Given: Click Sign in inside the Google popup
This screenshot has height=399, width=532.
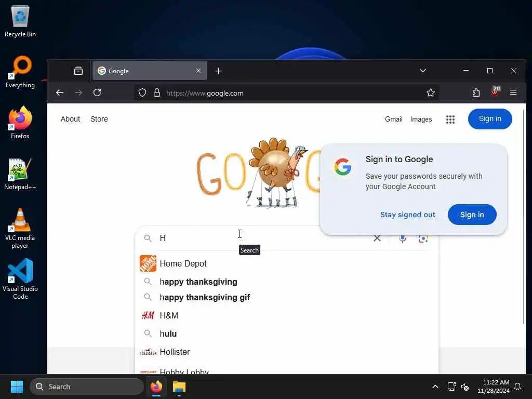Looking at the screenshot, I should point(472,215).
